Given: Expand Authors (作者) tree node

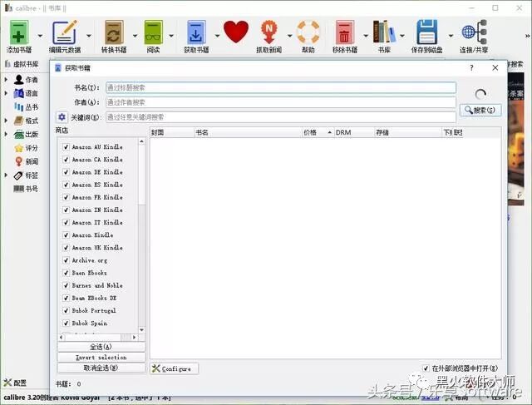Looking at the screenshot, I should tap(6, 80).
